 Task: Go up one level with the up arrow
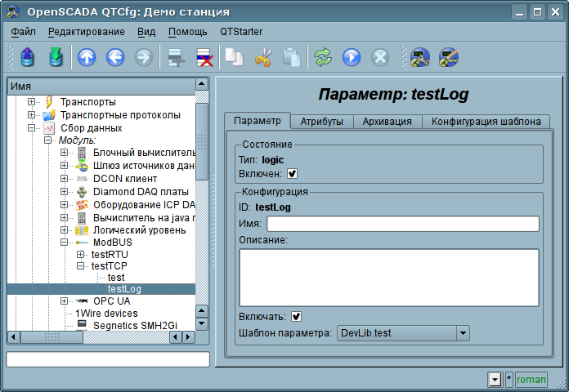[87, 57]
